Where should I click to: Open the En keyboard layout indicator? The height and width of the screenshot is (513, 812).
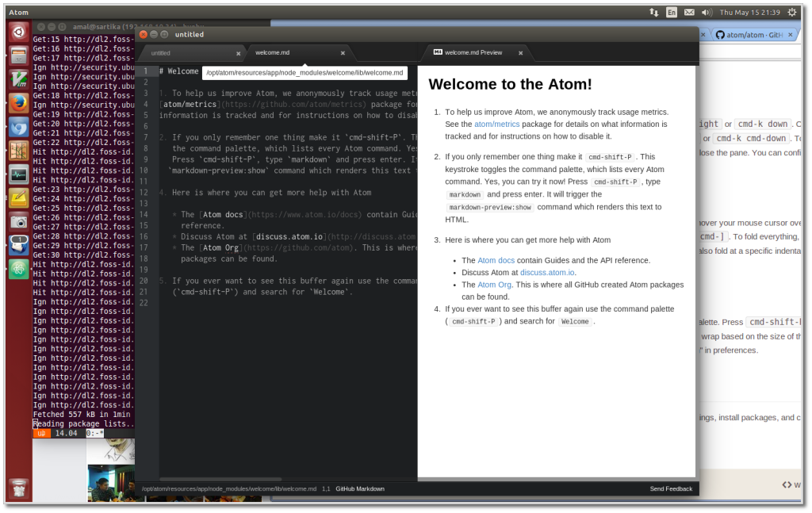click(671, 12)
